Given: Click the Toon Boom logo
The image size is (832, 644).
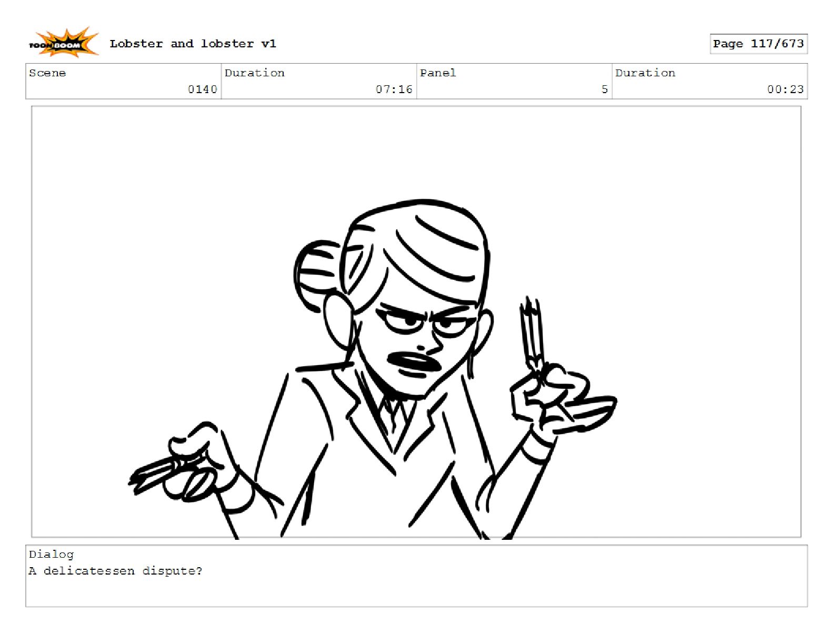Looking at the screenshot, I should pos(64,43).
